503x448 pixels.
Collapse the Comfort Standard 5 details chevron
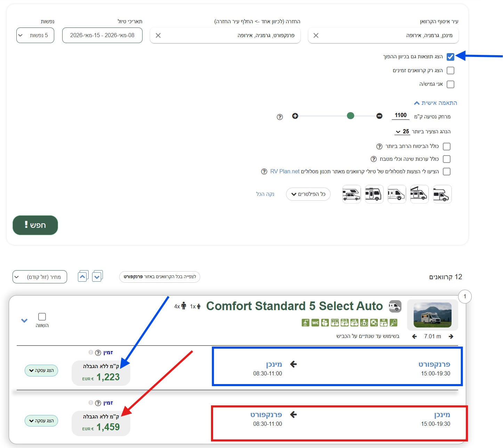tap(24, 321)
